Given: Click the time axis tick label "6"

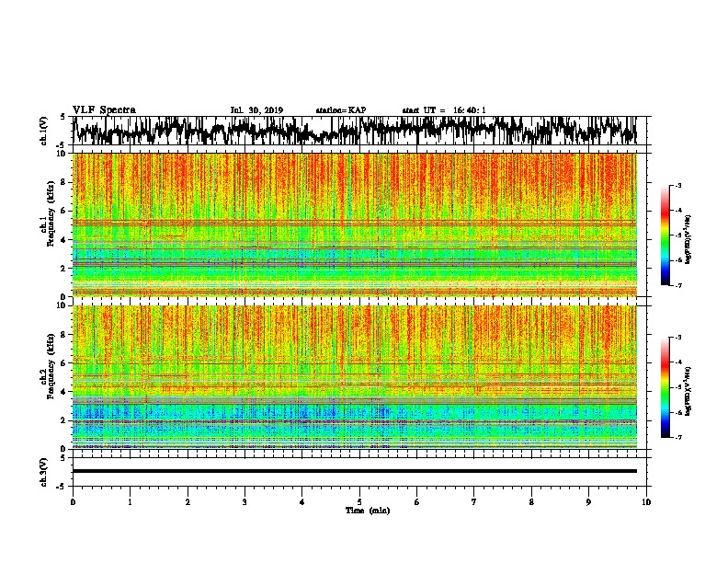Looking at the screenshot, I should click(417, 502).
